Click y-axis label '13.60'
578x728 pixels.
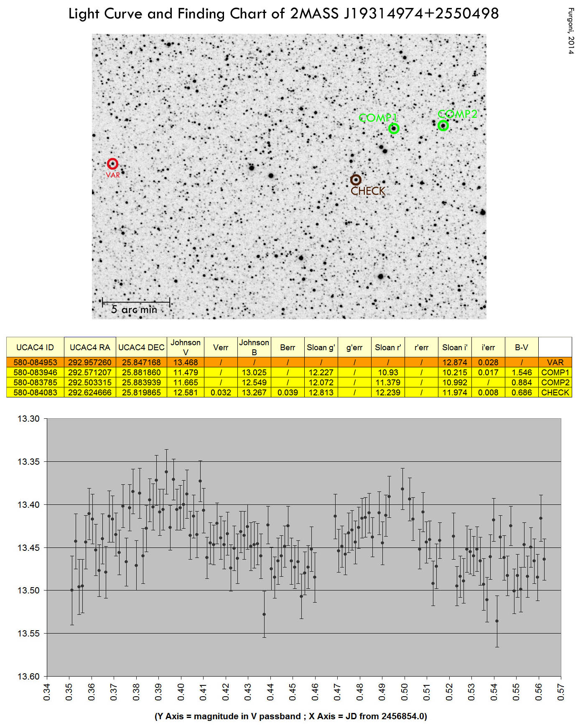pos(28,677)
